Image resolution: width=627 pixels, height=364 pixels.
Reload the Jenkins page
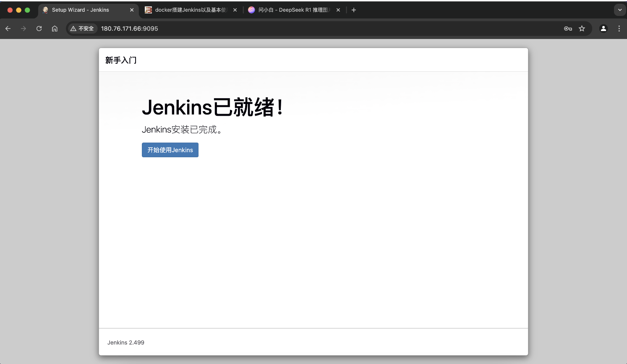[39, 29]
